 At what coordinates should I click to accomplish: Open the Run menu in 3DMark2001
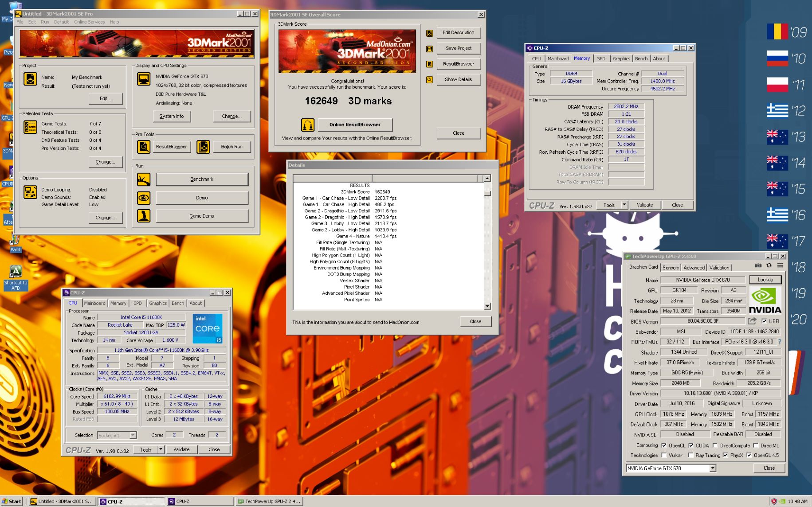click(45, 22)
